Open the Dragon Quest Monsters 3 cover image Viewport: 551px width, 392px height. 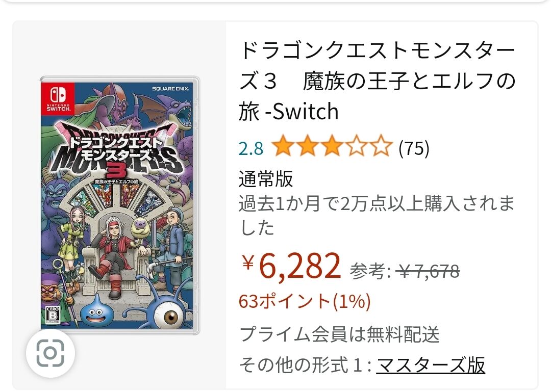(x=120, y=205)
